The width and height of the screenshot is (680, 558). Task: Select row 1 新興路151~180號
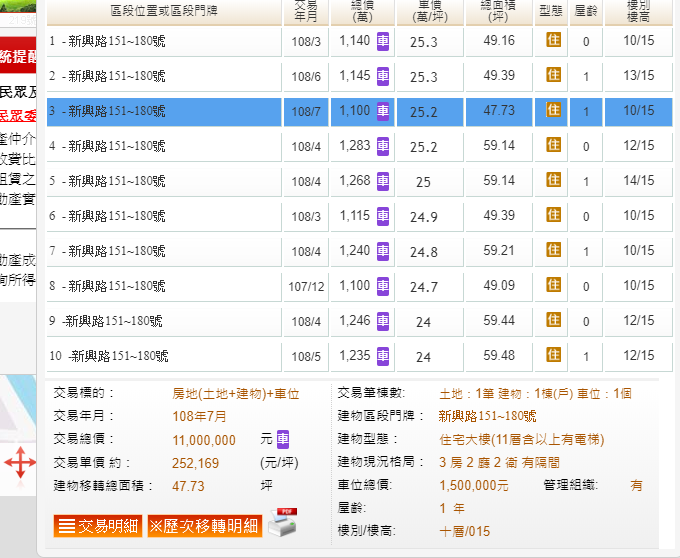pos(164,42)
